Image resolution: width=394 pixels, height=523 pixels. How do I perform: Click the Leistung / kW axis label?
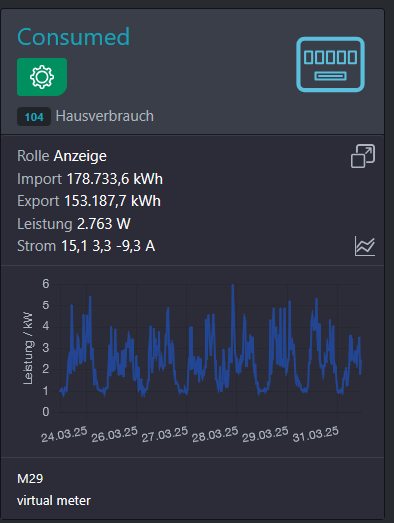tap(28, 348)
